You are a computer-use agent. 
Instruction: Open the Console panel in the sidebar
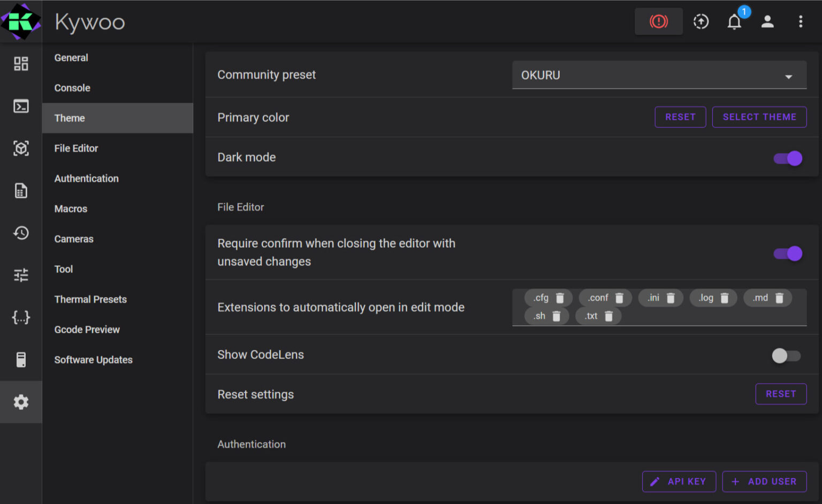coord(21,106)
